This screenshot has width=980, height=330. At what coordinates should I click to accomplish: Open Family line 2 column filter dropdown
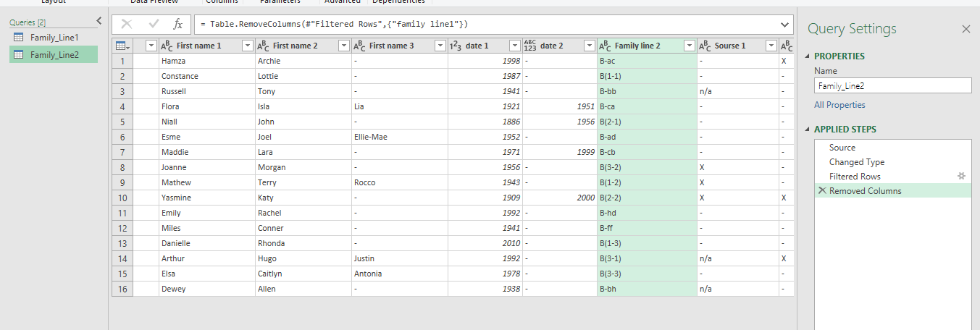coord(689,46)
